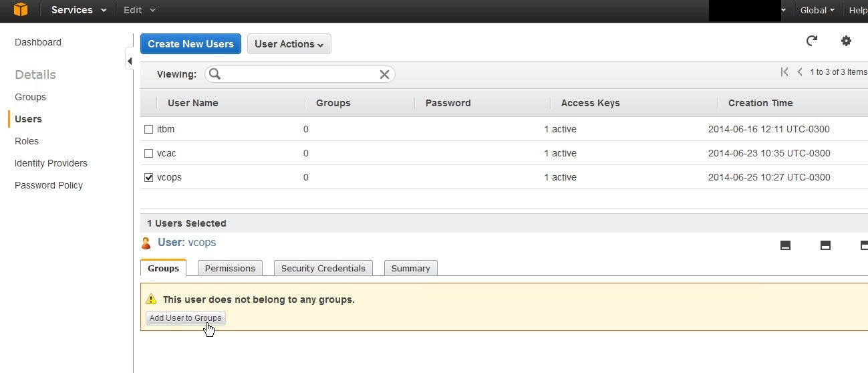Open the settings gear icon
The width and height of the screenshot is (868, 373).
(846, 41)
